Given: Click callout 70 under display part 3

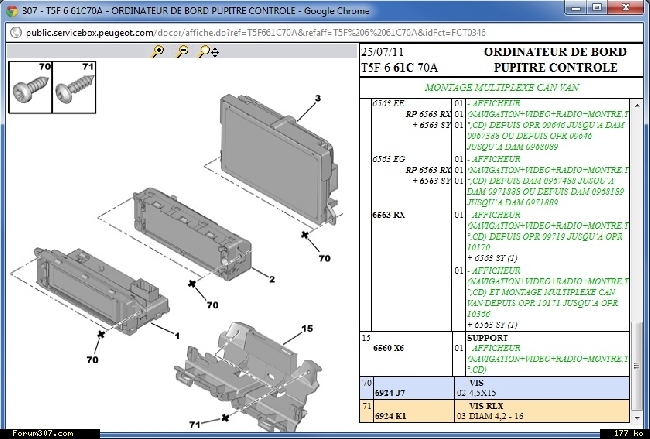Looking at the screenshot, I should pos(325,258).
